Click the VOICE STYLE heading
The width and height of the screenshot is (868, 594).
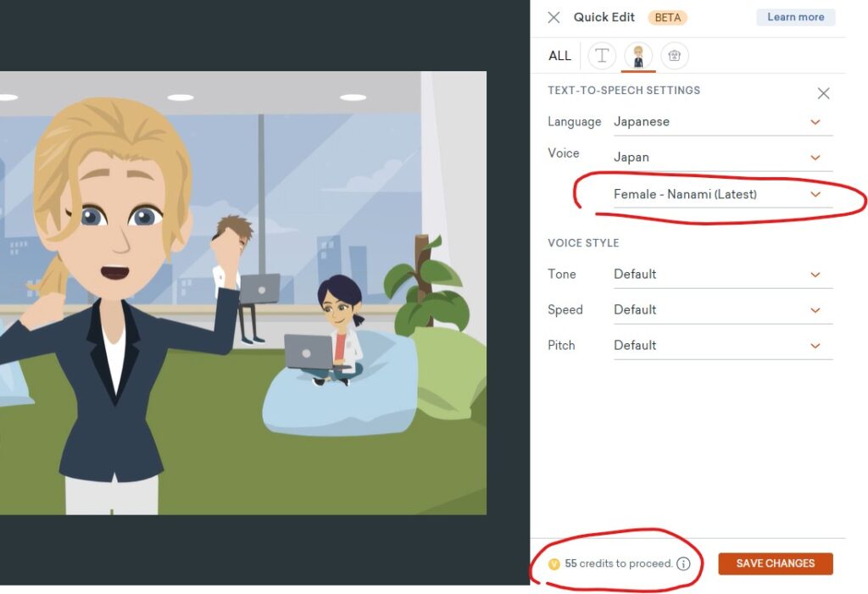583,243
